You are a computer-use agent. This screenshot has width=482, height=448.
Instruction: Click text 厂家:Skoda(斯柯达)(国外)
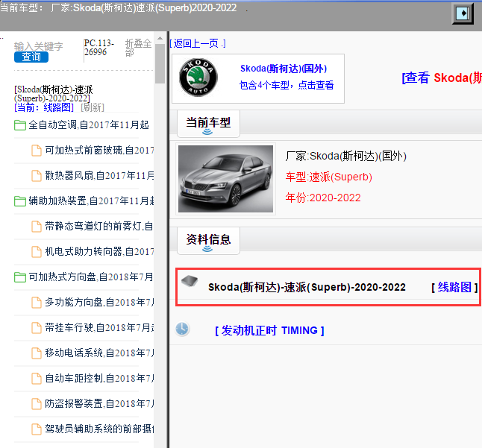tap(346, 157)
